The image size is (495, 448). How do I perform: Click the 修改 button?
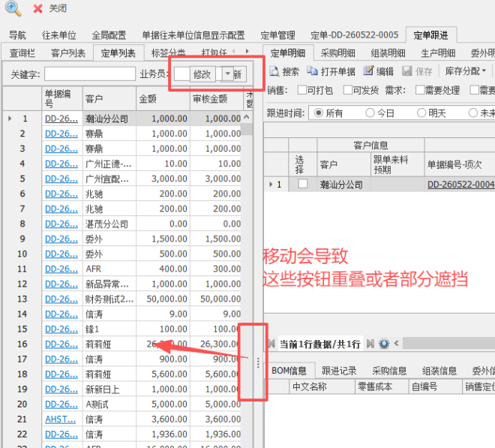pos(202,74)
